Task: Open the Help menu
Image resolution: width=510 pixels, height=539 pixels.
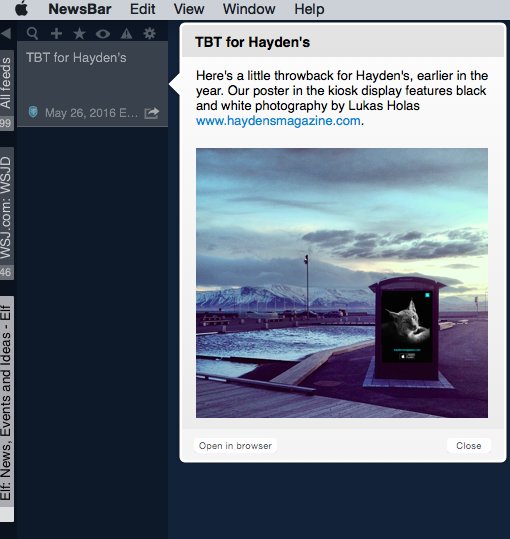Action: [x=309, y=9]
